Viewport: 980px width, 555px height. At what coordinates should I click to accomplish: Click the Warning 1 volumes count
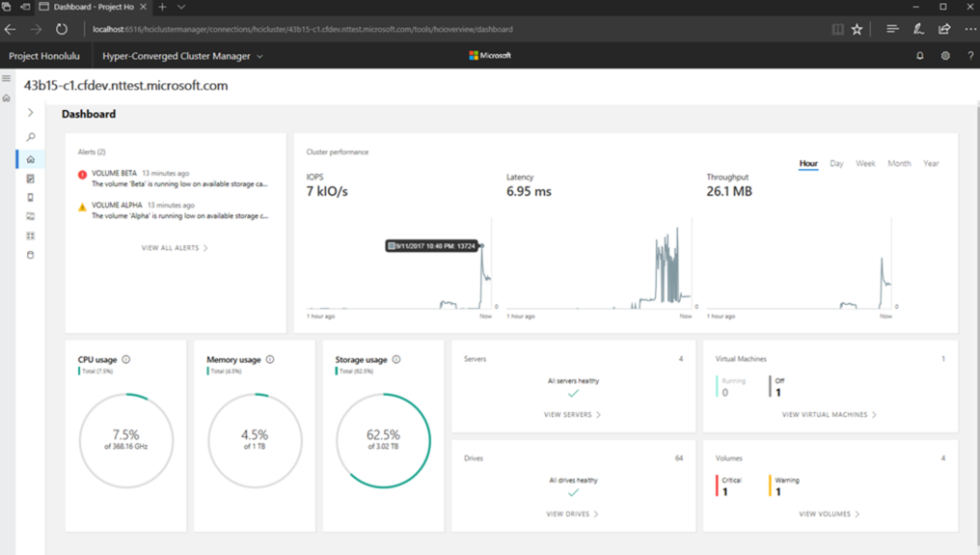(784, 486)
